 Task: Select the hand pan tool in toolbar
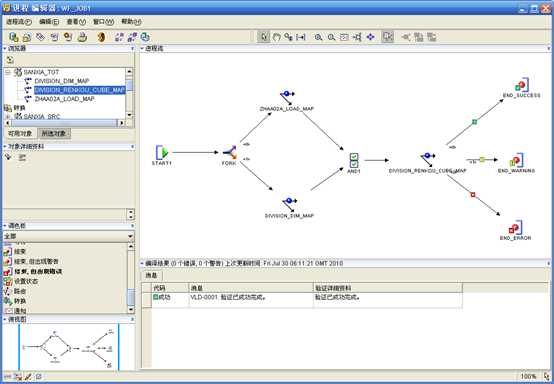276,37
